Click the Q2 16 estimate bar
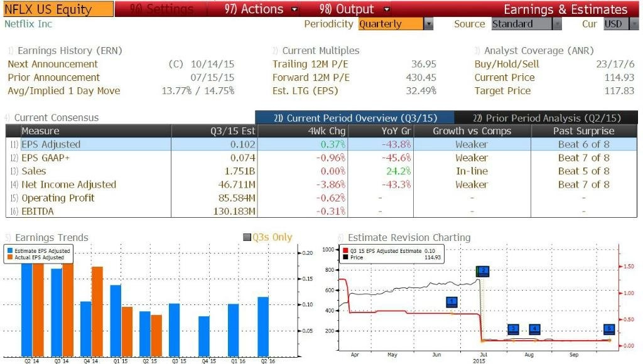The width and height of the screenshot is (643, 364). point(263,327)
